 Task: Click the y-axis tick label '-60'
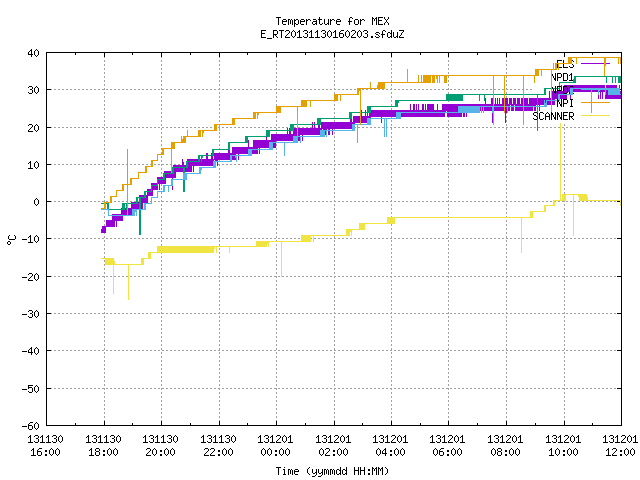point(31,426)
